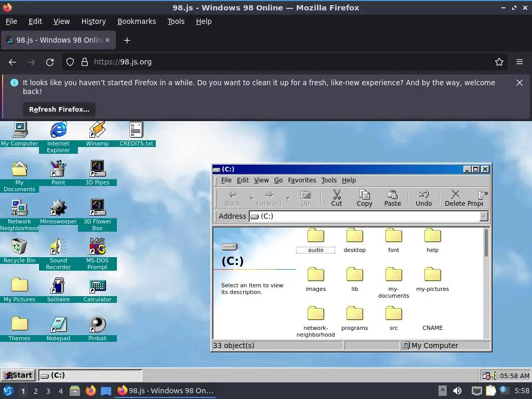
Task: Select the Minesweeper shortcut
Action: (x=58, y=212)
